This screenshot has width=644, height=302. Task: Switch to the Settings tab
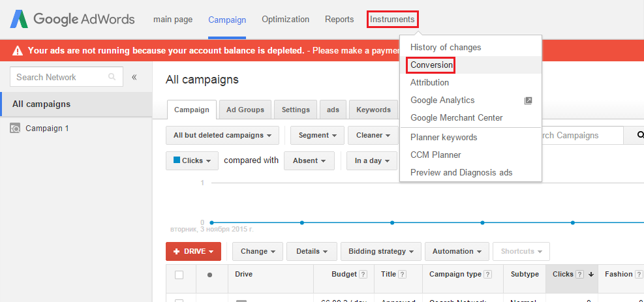pyautogui.click(x=296, y=110)
